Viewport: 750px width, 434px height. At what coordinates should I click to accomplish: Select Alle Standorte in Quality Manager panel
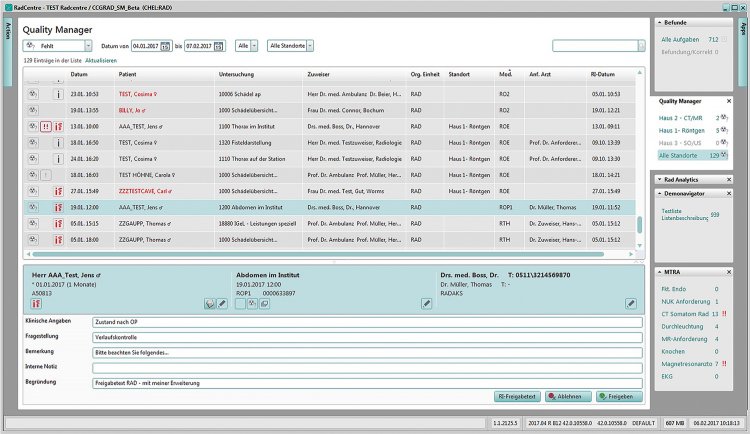(x=693, y=156)
